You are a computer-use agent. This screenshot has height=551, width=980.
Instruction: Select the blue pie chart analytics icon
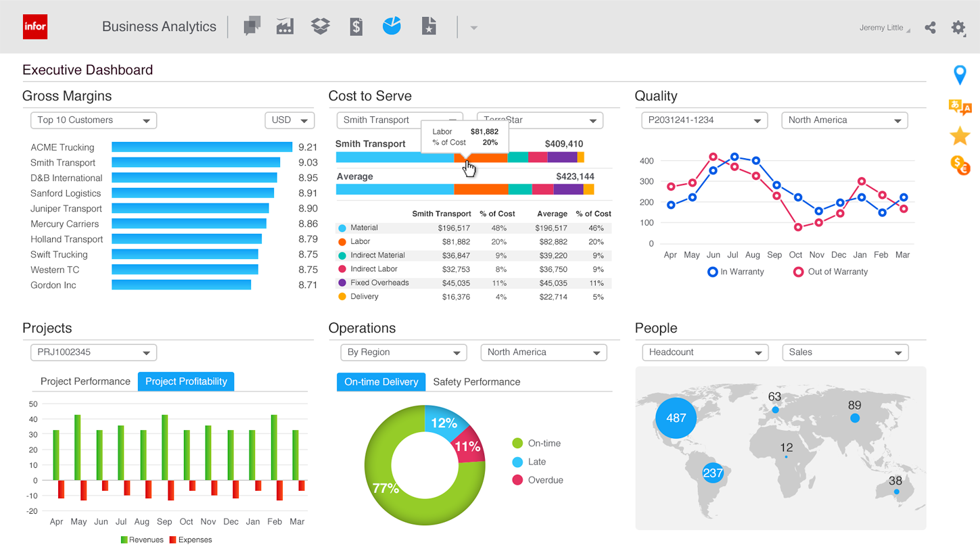point(392,26)
